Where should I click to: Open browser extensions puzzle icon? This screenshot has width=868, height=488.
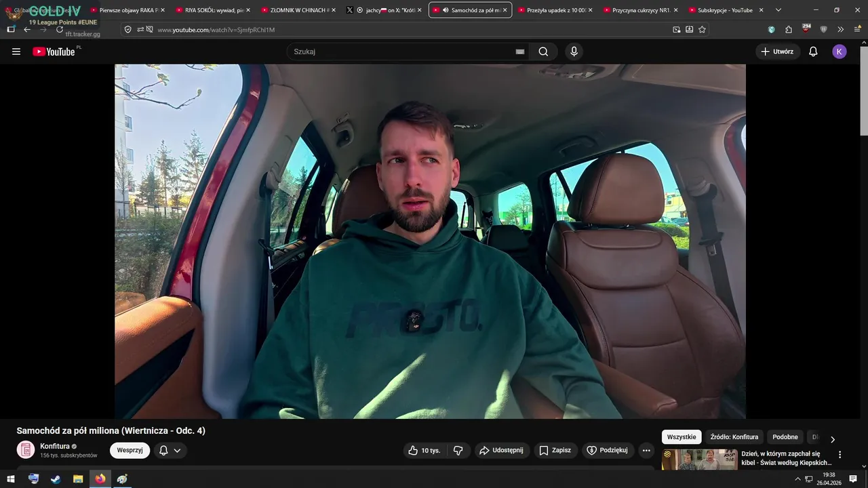789,30
